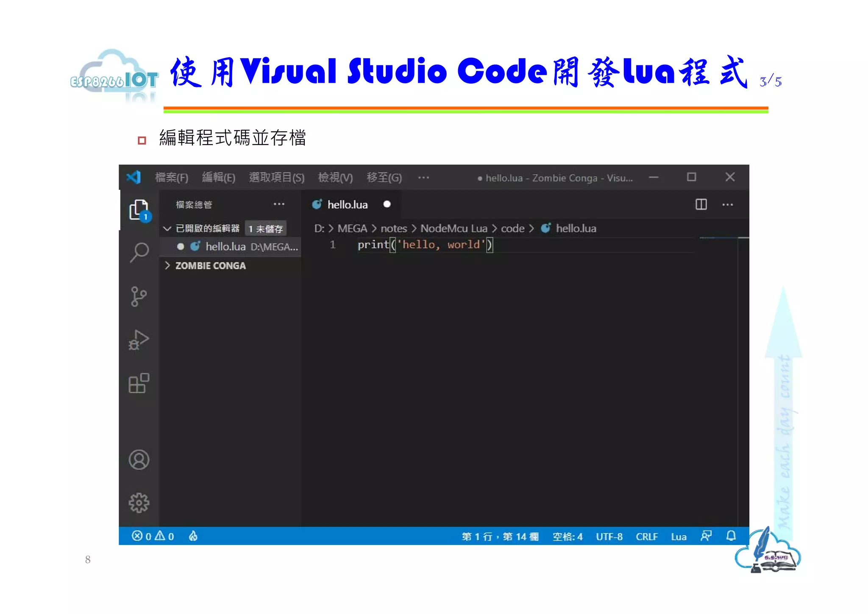The width and height of the screenshot is (868, 614).
Task: Open the 檢視(V) menu
Action: pyautogui.click(x=335, y=177)
